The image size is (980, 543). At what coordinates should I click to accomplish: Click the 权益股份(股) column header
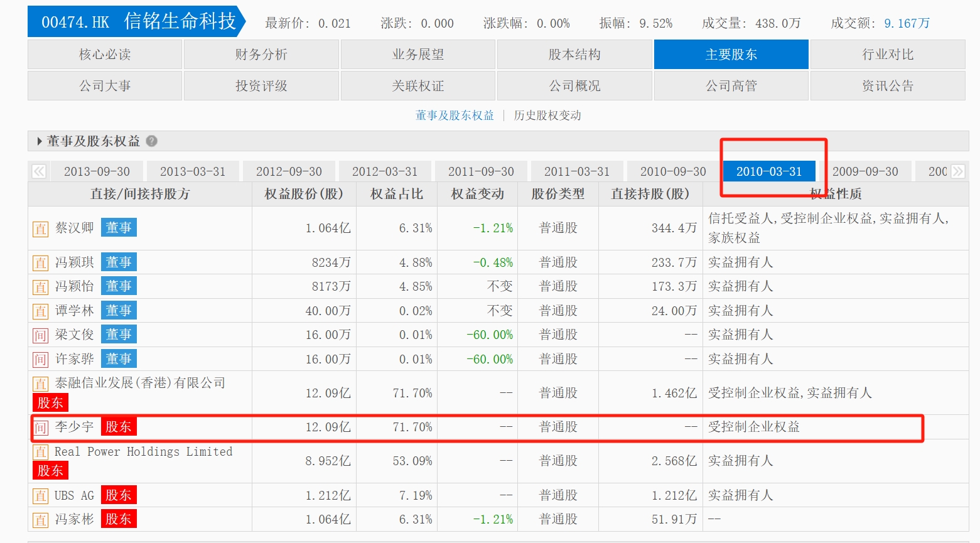coord(304,194)
